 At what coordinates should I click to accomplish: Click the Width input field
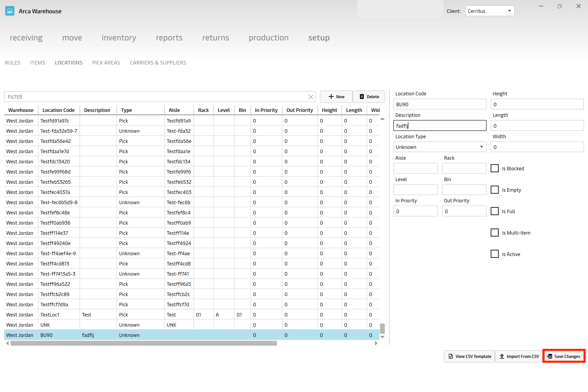coord(537,147)
